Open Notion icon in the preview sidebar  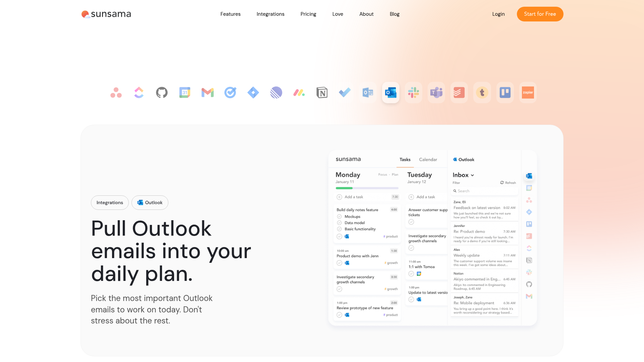point(529,260)
